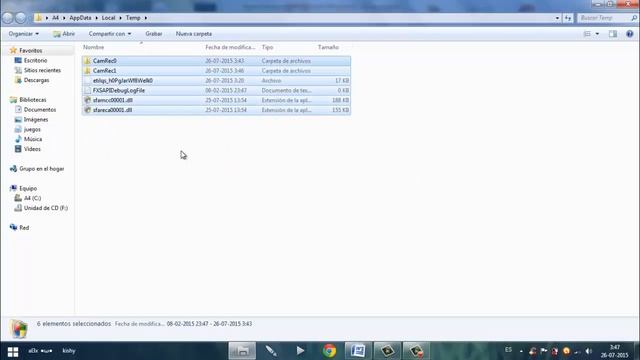Click the ES language indicator
This screenshot has width=640, height=360.
(508, 350)
